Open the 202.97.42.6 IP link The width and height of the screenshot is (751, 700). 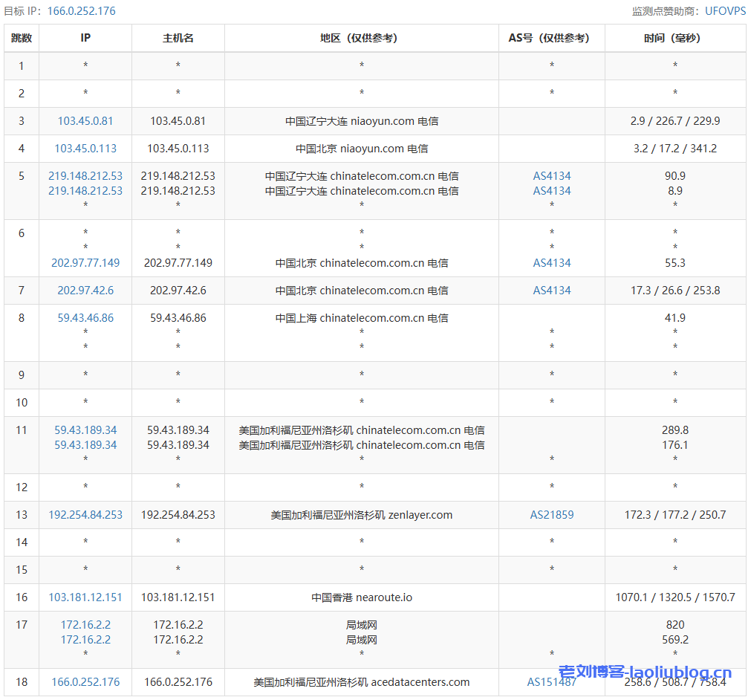[85, 291]
